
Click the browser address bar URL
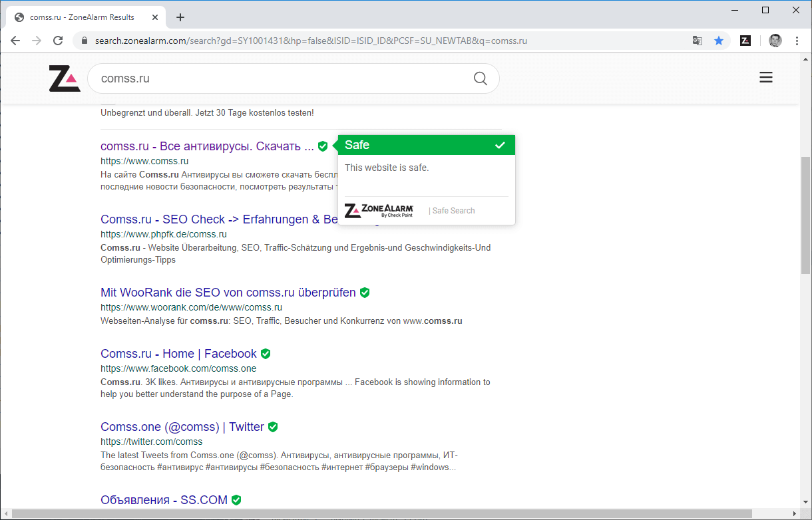click(311, 41)
